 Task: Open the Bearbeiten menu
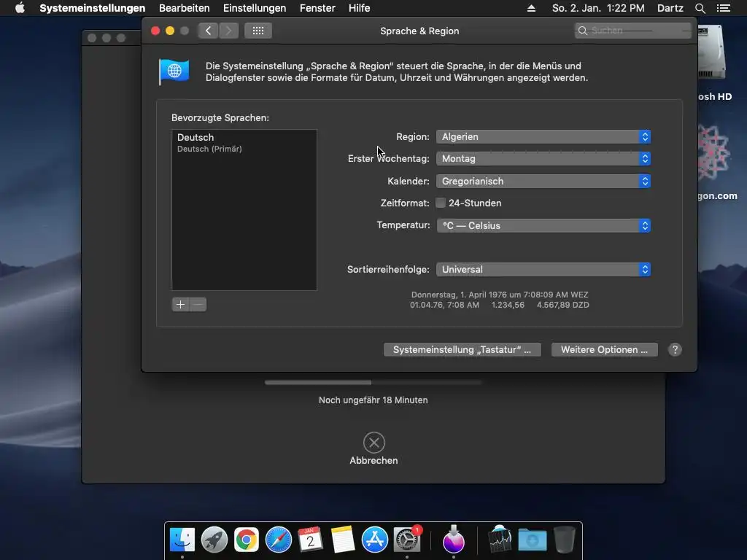click(185, 8)
